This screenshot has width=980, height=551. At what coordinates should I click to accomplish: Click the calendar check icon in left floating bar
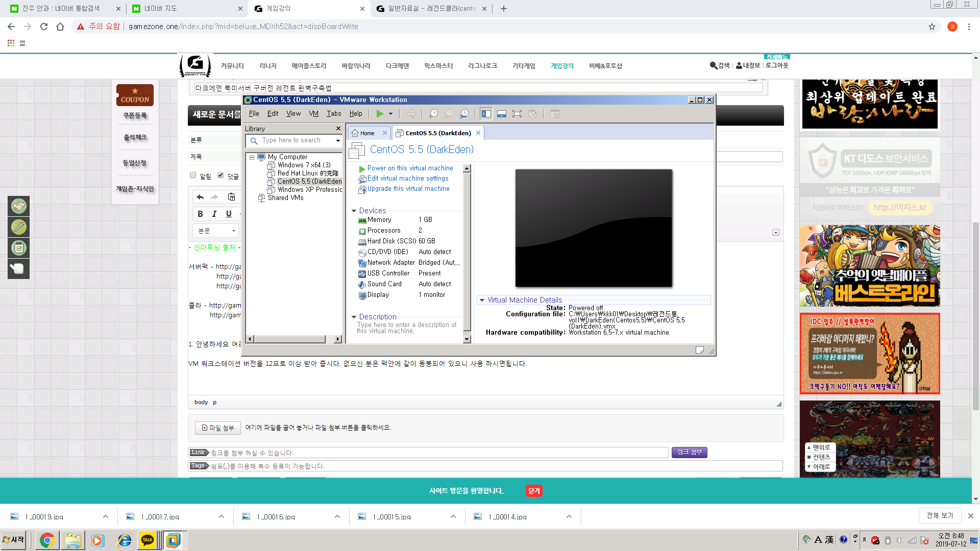(x=19, y=248)
